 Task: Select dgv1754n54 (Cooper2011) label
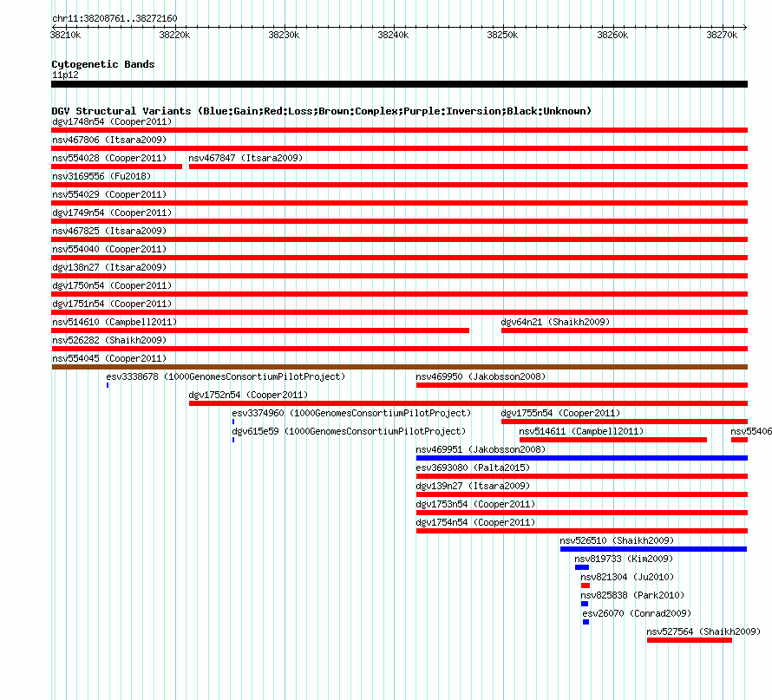(x=475, y=522)
